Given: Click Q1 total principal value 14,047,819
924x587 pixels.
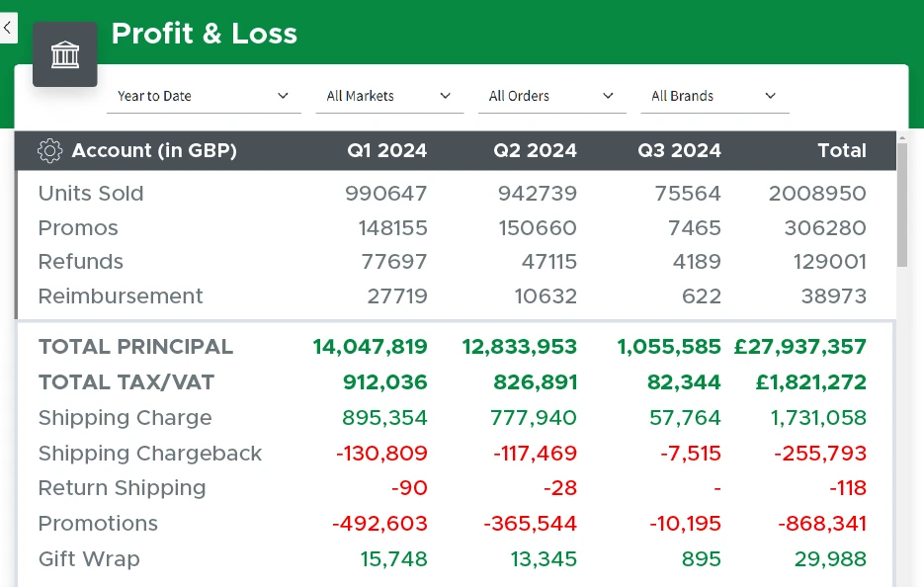Looking at the screenshot, I should tap(370, 347).
